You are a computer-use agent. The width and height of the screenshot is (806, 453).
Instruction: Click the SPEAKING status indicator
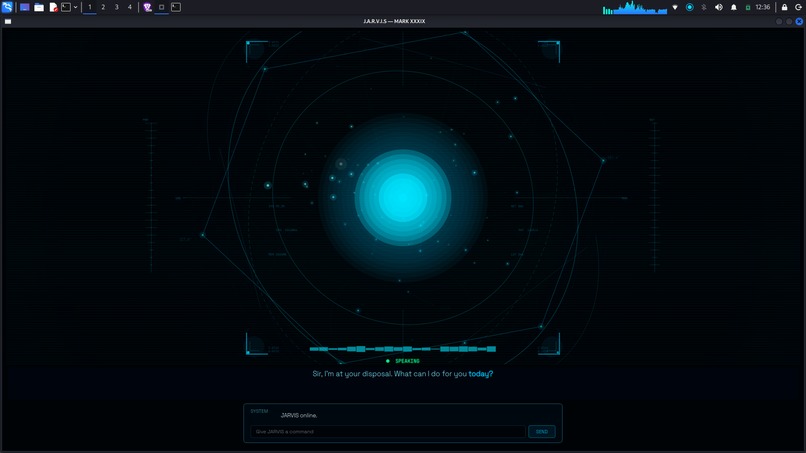(x=403, y=361)
